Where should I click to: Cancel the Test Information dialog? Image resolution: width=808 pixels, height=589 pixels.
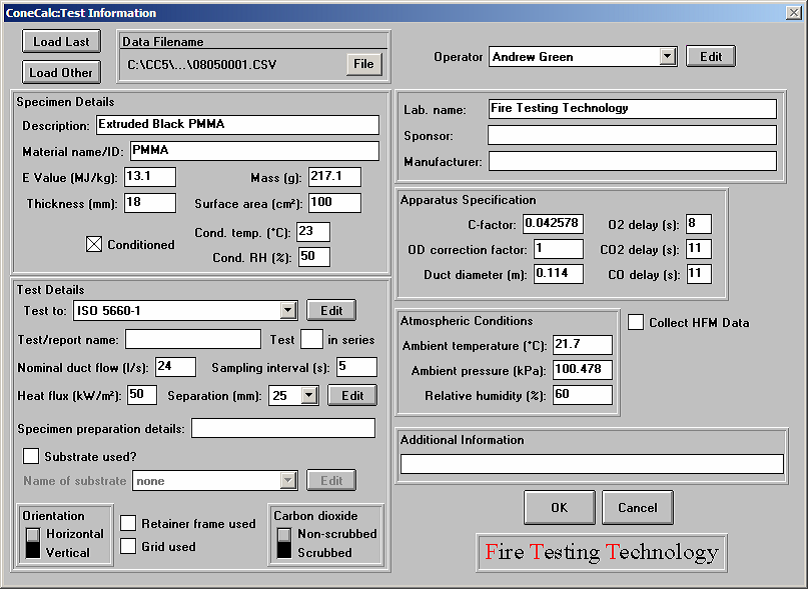point(637,507)
